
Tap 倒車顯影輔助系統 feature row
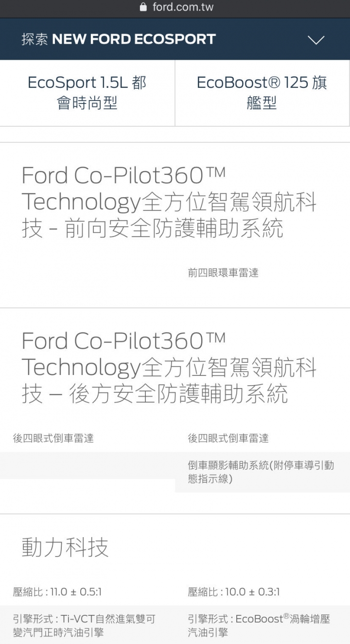coord(262,472)
